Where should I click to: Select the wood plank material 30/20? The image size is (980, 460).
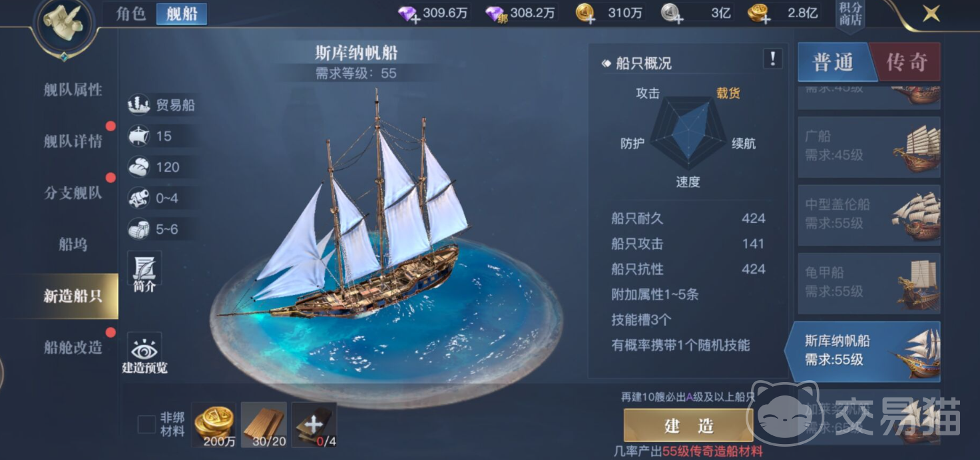coord(264,424)
